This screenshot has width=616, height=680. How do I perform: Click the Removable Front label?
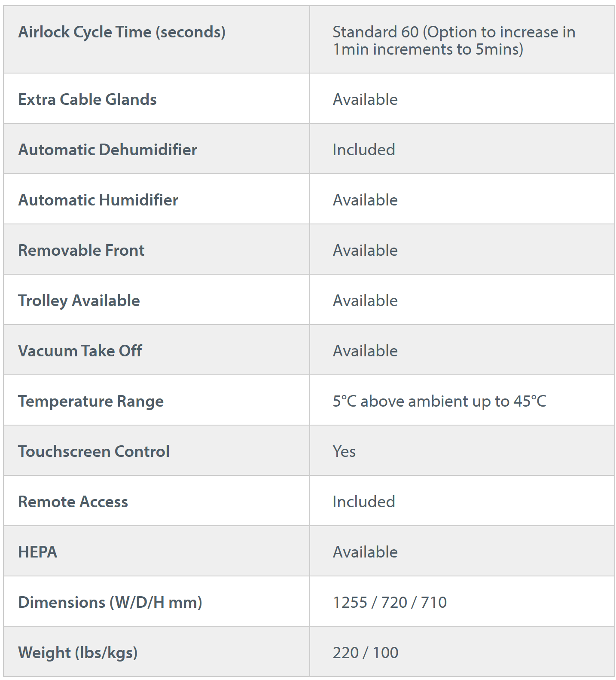tap(81, 250)
